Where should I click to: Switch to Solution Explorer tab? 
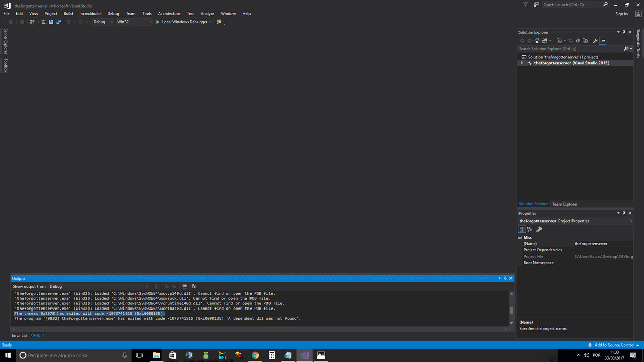tap(533, 204)
